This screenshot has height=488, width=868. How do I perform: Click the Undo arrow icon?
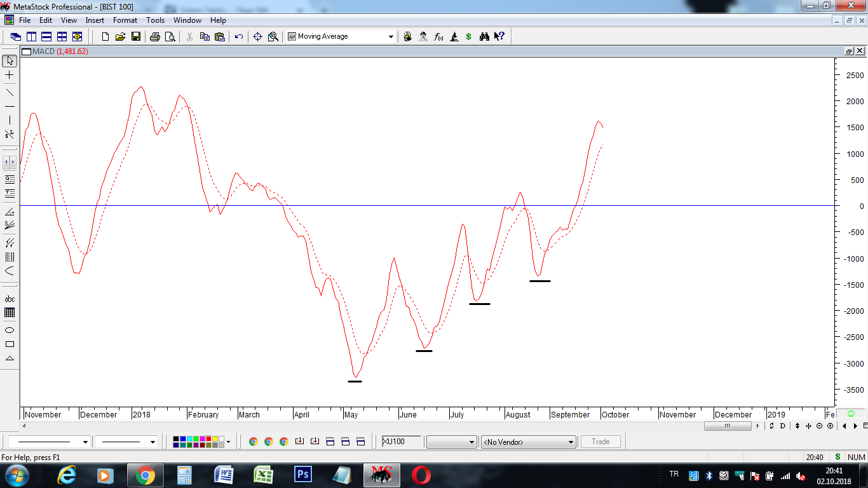pyautogui.click(x=239, y=37)
